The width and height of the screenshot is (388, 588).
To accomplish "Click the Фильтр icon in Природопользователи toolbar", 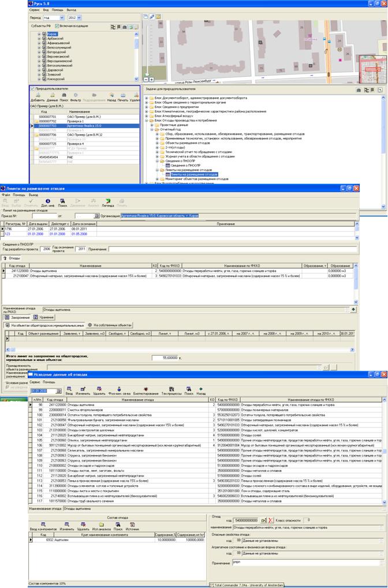I will pyautogui.click(x=76, y=97).
